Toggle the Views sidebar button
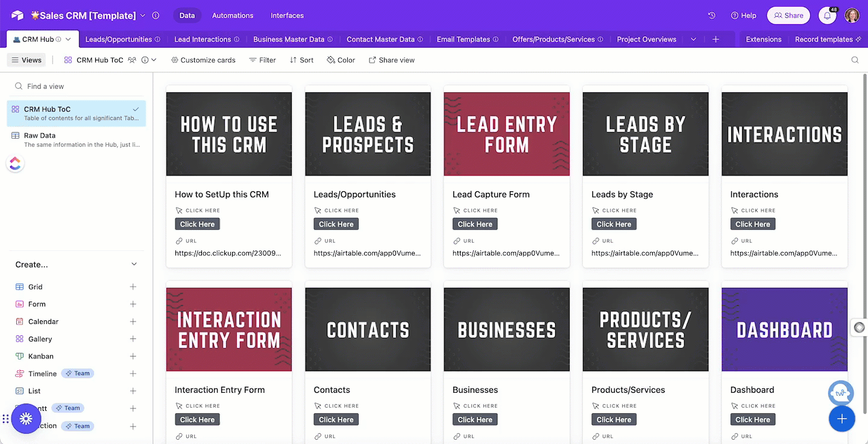The image size is (868, 444). click(x=25, y=60)
